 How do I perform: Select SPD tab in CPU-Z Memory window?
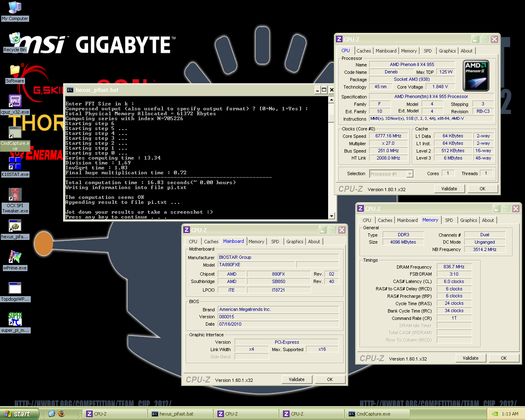(449, 220)
